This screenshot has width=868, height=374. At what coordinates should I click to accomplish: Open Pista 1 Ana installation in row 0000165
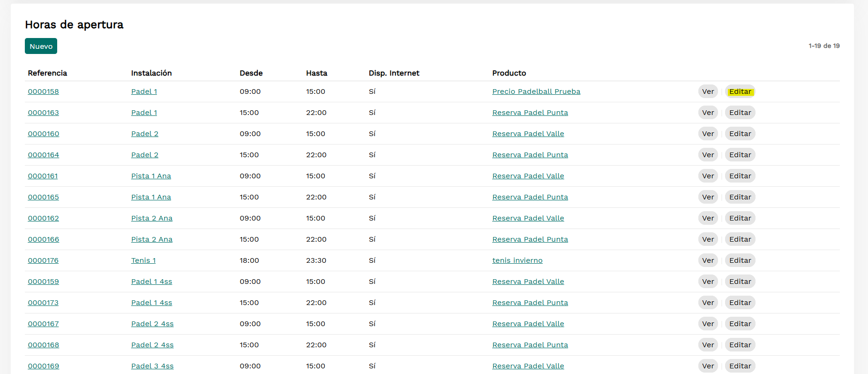coord(151,197)
